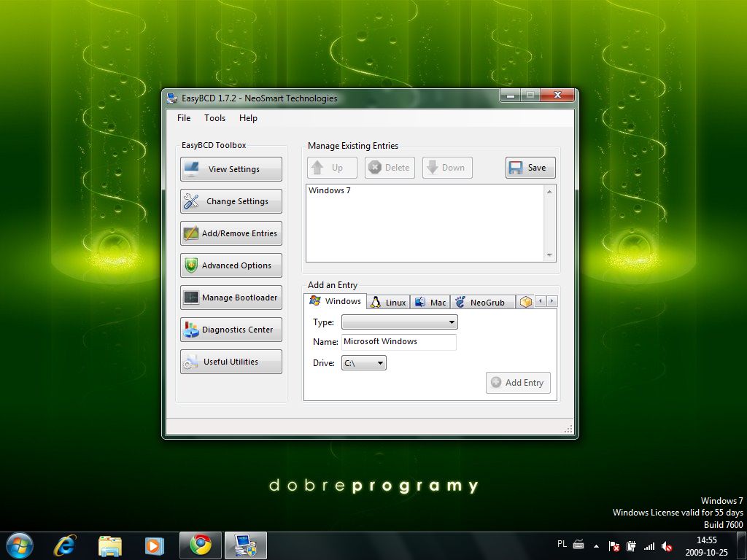
Task: Go to Add/Remove Entries section
Action: tap(231, 233)
